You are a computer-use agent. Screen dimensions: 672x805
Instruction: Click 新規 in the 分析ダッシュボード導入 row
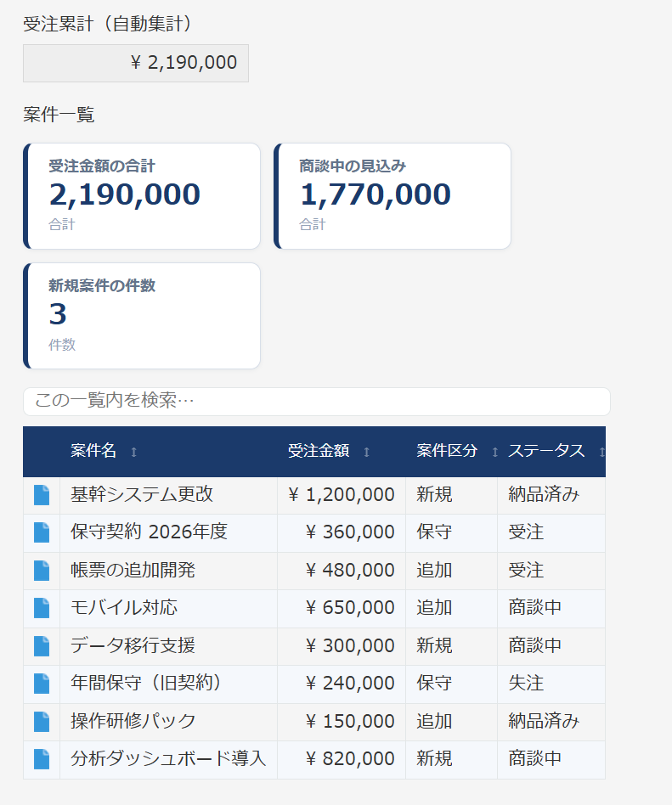434,758
